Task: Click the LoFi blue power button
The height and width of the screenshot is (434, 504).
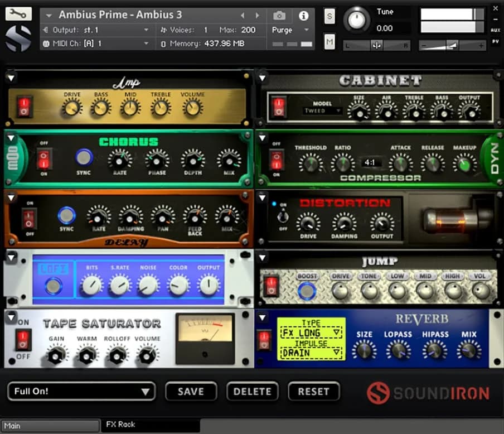Action: (54, 287)
